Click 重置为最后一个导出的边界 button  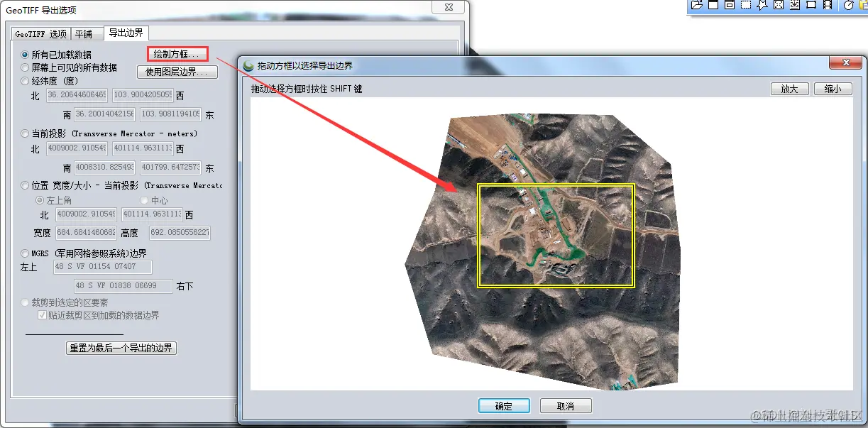(121, 348)
